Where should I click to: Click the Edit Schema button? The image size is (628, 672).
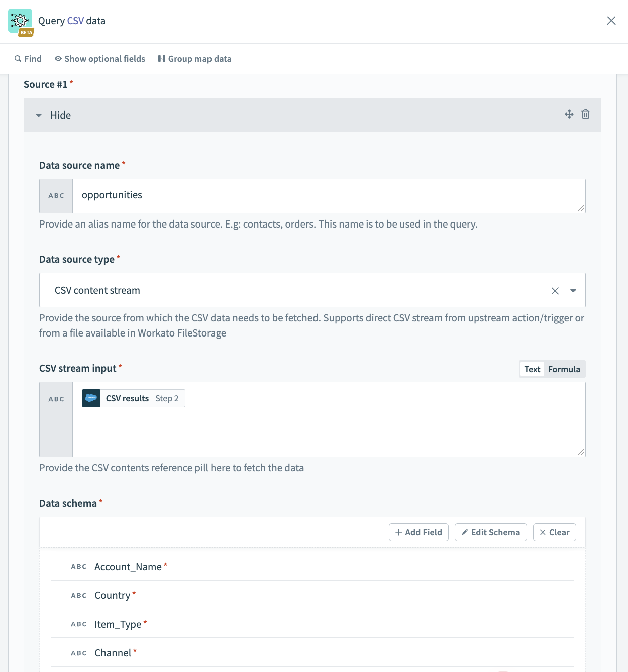490,532
